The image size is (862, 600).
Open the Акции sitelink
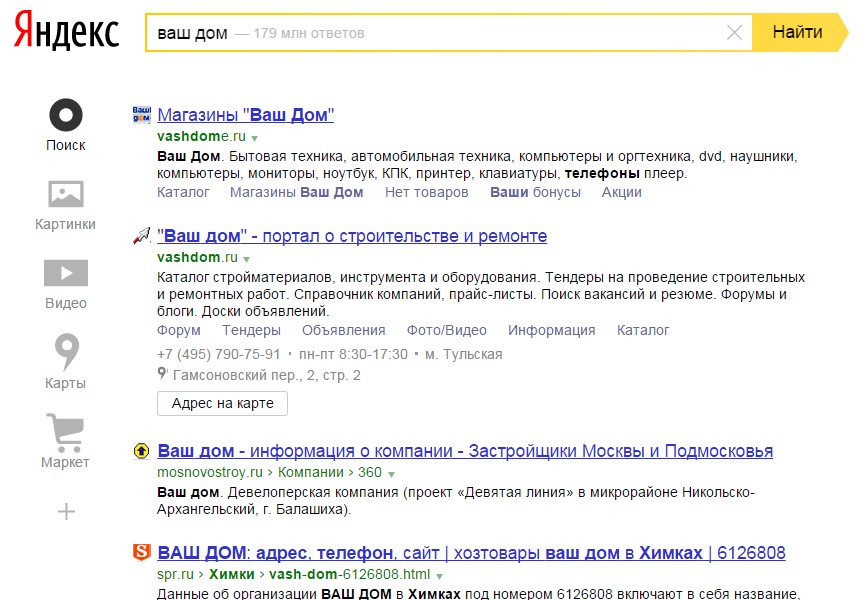tap(621, 192)
